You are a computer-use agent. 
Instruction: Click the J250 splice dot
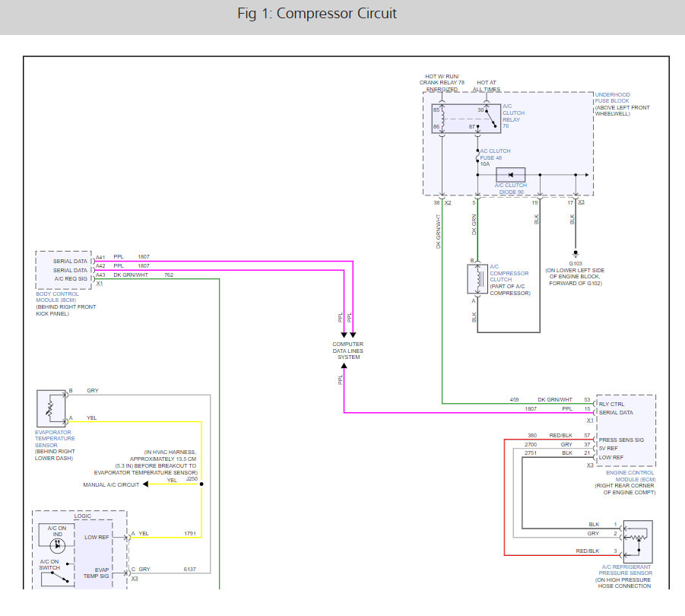click(x=201, y=484)
